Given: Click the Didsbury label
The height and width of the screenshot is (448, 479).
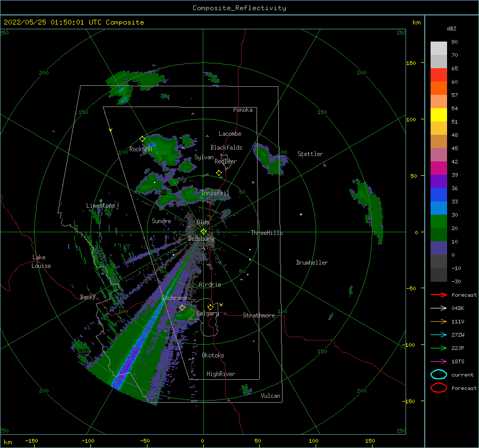Looking at the screenshot, I should [x=201, y=239].
